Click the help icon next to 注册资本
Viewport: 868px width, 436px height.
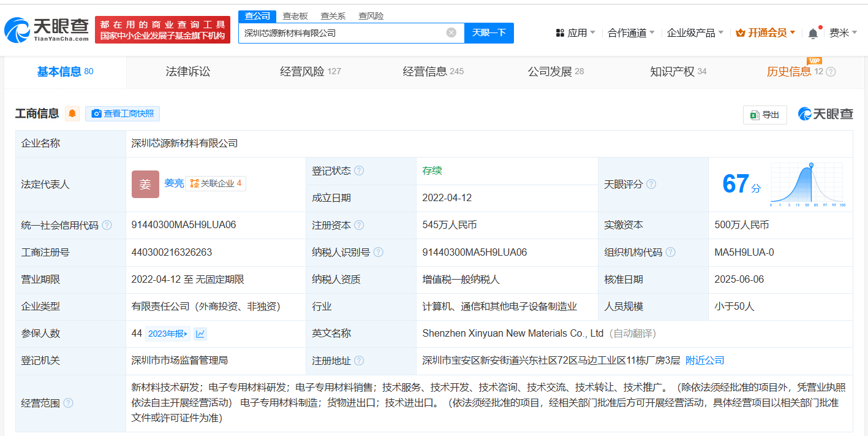coord(359,225)
